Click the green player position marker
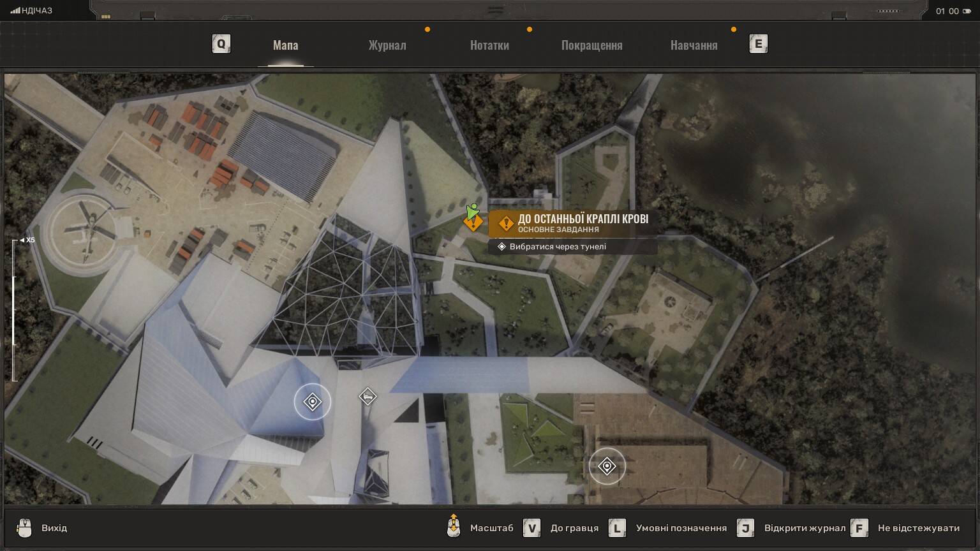Image resolution: width=980 pixels, height=551 pixels. (x=472, y=210)
